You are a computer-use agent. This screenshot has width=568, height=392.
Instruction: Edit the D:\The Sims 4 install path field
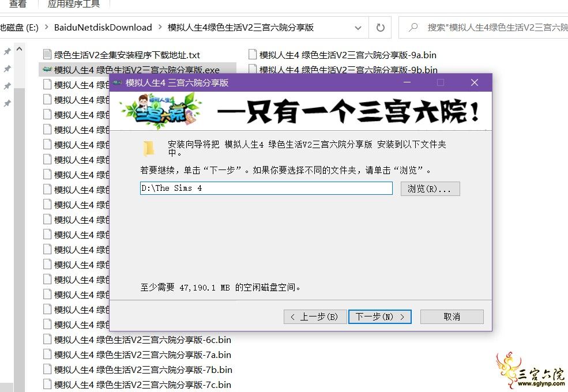pos(266,188)
